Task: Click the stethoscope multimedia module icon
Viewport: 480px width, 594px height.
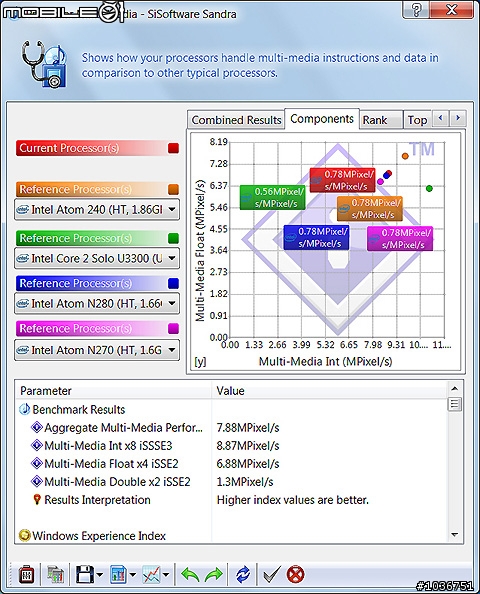Action: (x=44, y=64)
